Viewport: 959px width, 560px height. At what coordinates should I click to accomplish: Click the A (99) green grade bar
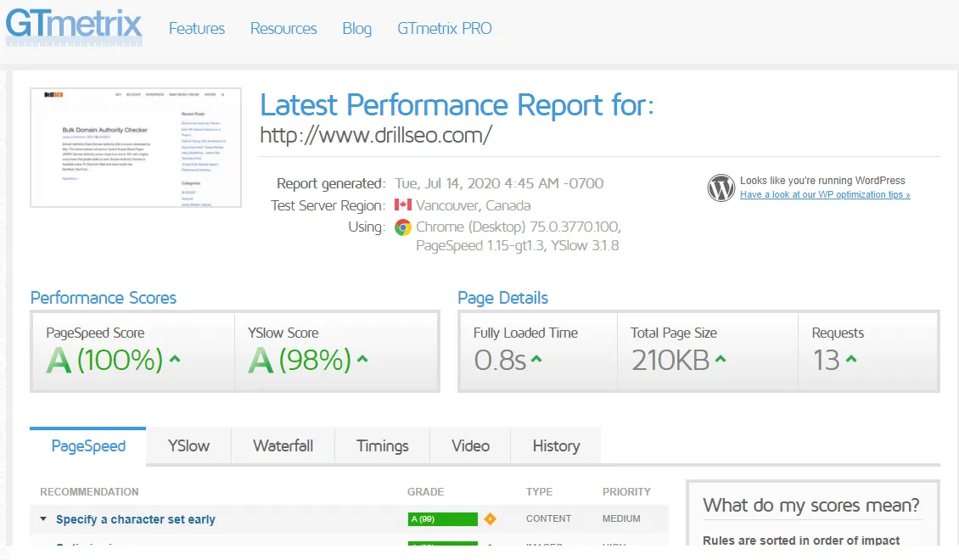coord(443,519)
